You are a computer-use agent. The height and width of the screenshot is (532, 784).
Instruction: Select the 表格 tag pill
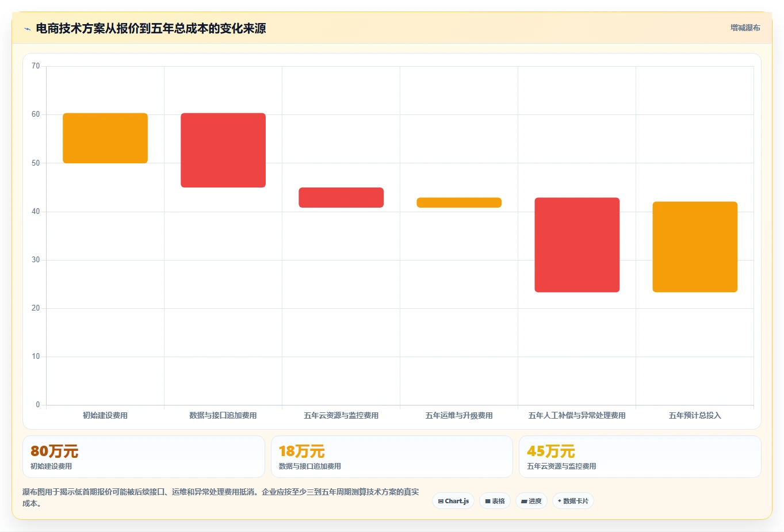pos(495,501)
